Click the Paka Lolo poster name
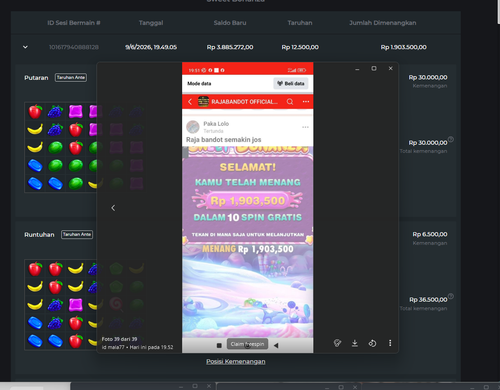The height and width of the screenshot is (390, 500). click(216, 124)
